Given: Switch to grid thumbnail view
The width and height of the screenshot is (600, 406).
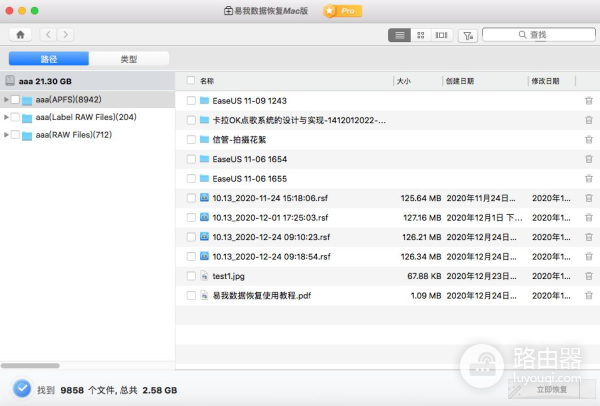Looking at the screenshot, I should click(421, 35).
